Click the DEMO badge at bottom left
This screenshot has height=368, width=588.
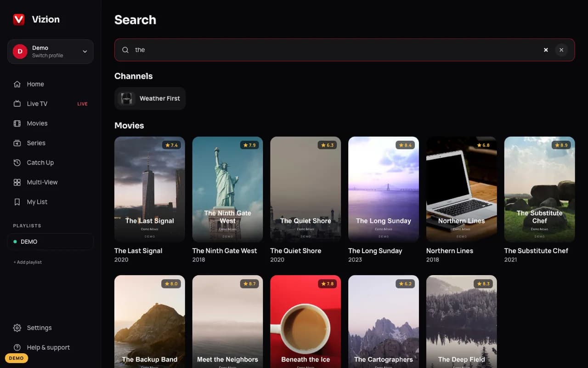tap(17, 358)
